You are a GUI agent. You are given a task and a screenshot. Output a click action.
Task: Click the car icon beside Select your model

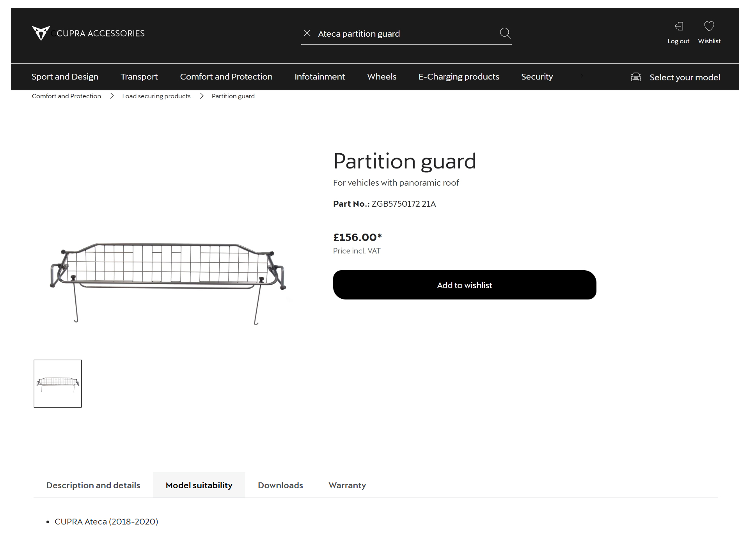[x=636, y=77]
